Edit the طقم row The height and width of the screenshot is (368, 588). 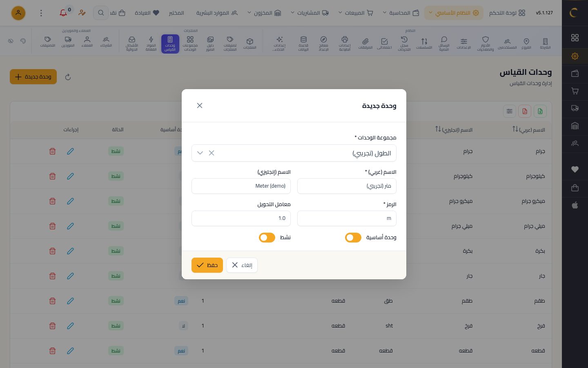click(70, 301)
